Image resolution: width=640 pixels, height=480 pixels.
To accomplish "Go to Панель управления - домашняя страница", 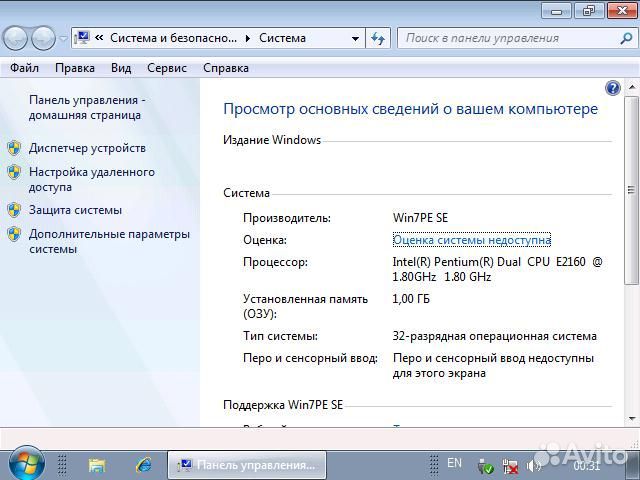I will coord(87,107).
